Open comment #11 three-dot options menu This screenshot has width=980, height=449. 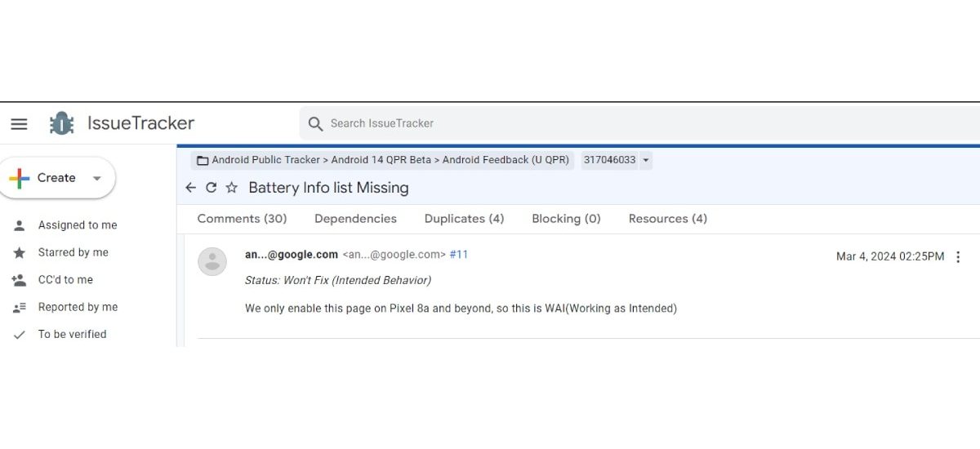(958, 257)
